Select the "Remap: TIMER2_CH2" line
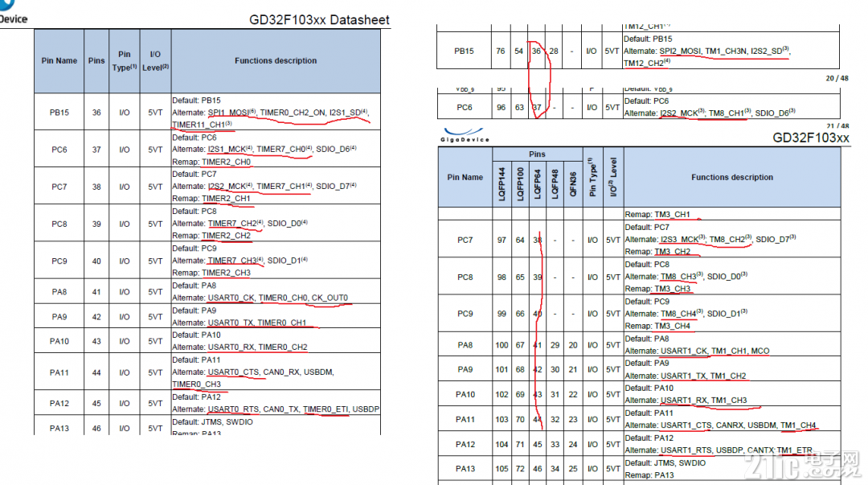The height and width of the screenshot is (485, 868). 211,236
